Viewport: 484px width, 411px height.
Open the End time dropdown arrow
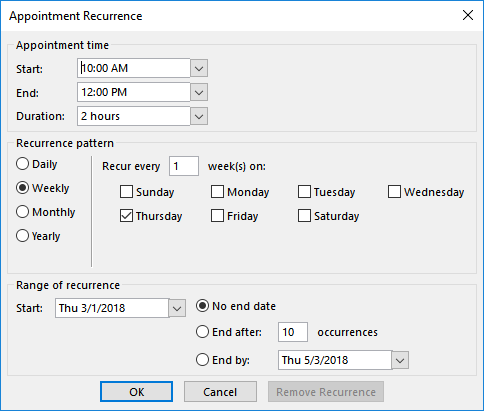click(199, 92)
